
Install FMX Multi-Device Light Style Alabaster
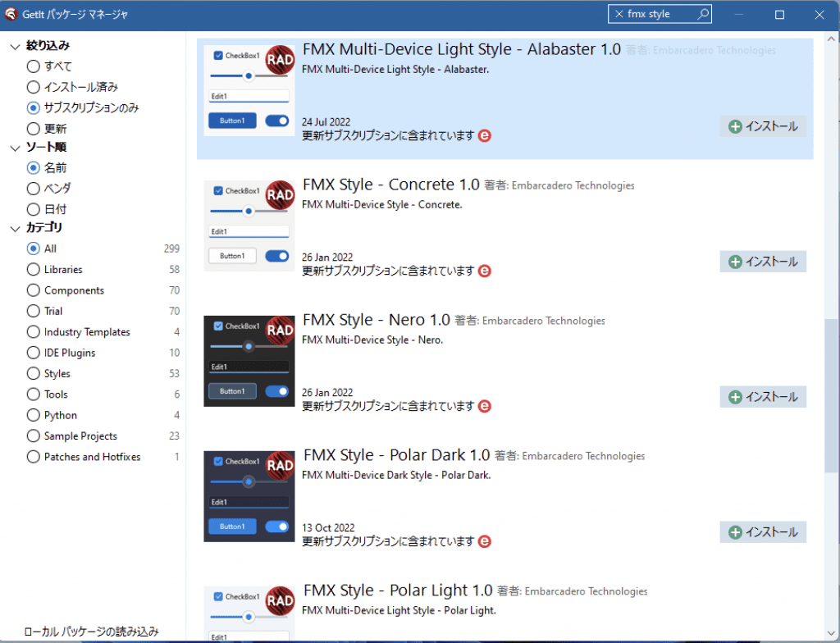pyautogui.click(x=763, y=126)
